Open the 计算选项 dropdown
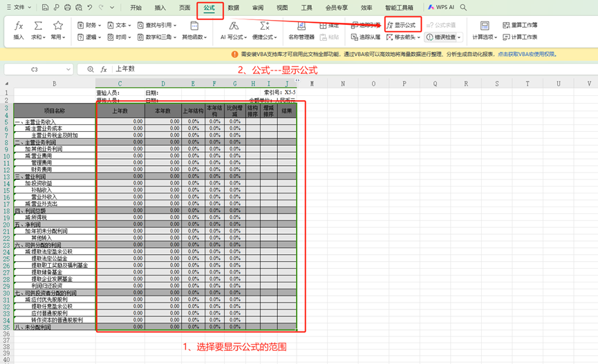The height and width of the screenshot is (364, 598). click(x=485, y=30)
